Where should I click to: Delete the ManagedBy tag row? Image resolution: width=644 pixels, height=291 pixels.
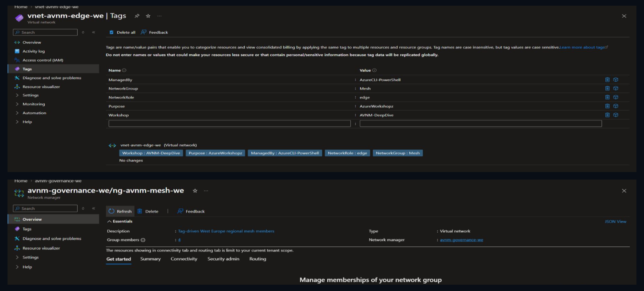[x=607, y=80]
